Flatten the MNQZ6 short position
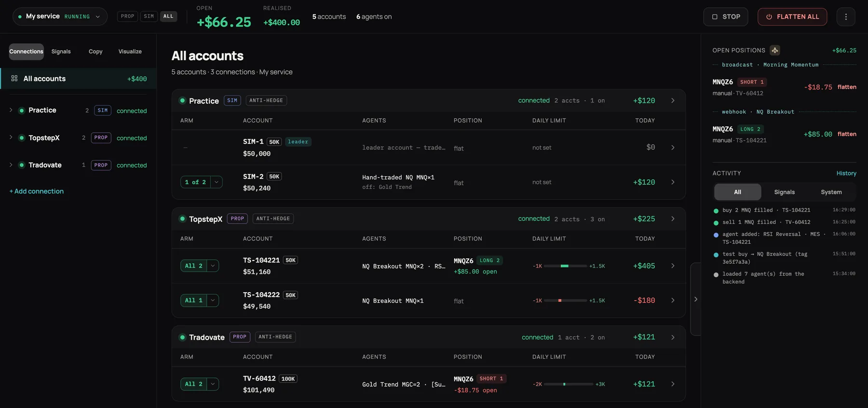 tap(847, 87)
